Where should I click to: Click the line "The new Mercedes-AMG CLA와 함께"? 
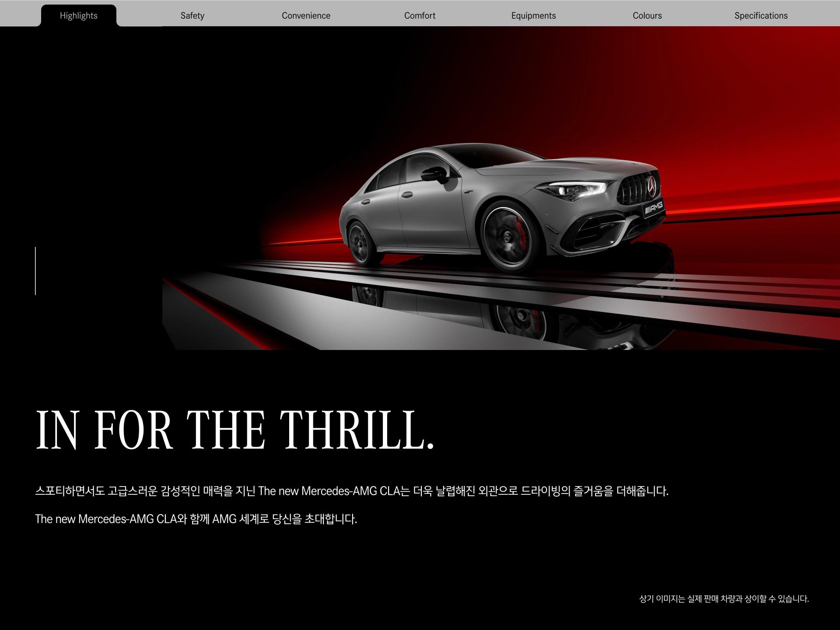[x=196, y=519]
